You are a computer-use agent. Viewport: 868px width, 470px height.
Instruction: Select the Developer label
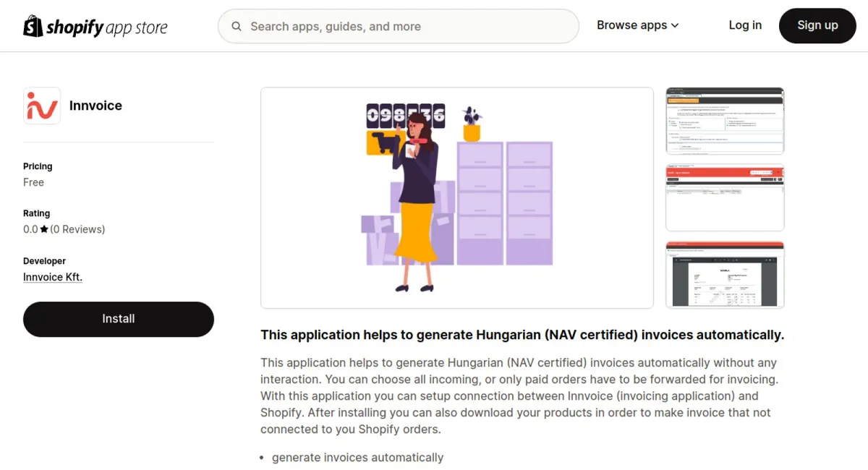44,261
